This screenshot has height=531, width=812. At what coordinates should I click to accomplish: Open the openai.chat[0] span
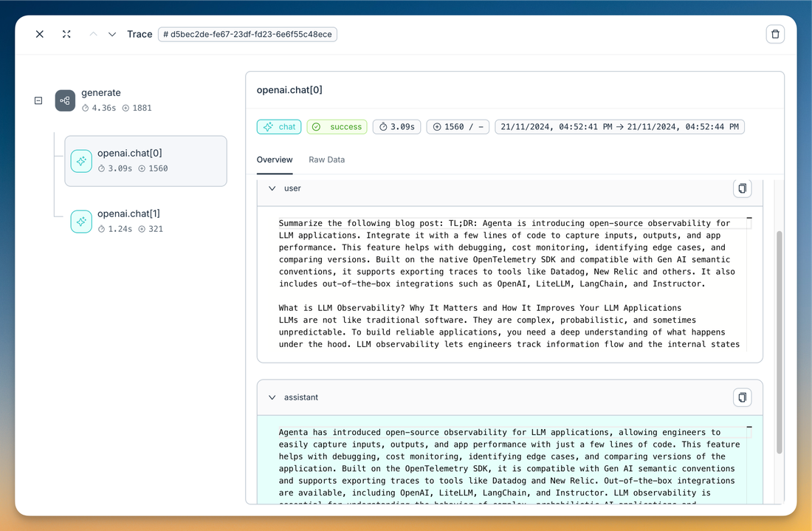(x=145, y=161)
